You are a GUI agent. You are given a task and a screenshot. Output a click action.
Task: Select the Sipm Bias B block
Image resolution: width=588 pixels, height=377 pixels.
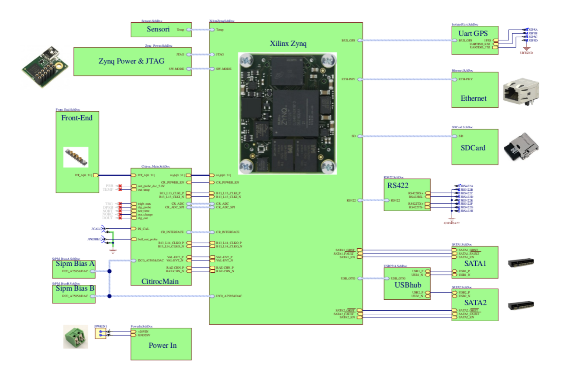74,294
